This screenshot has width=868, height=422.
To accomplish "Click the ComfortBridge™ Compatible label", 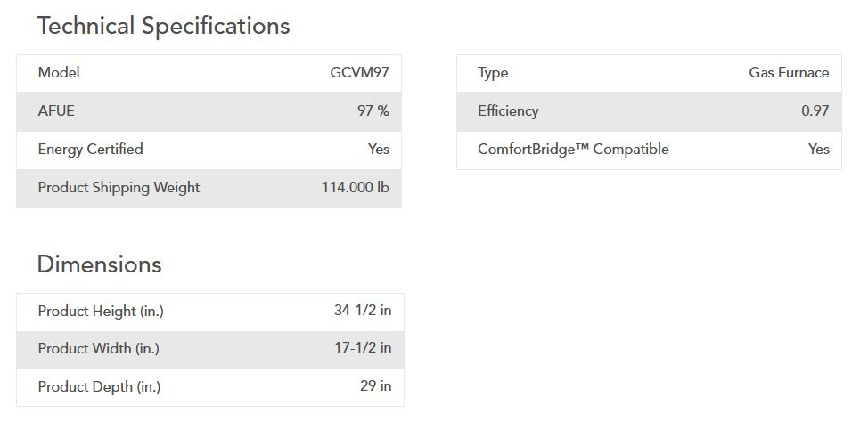I will pyautogui.click(x=573, y=149).
